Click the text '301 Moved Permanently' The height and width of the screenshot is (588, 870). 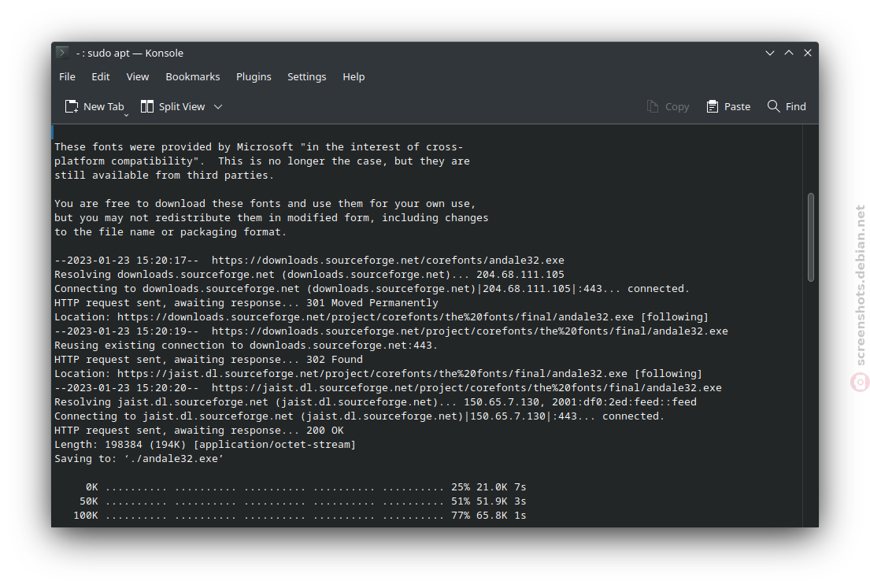pyautogui.click(x=372, y=303)
